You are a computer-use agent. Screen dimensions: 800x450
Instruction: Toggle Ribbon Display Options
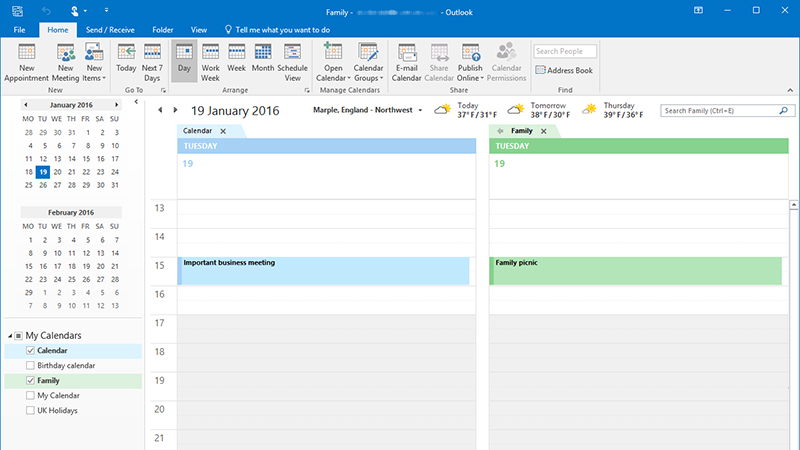pos(698,10)
